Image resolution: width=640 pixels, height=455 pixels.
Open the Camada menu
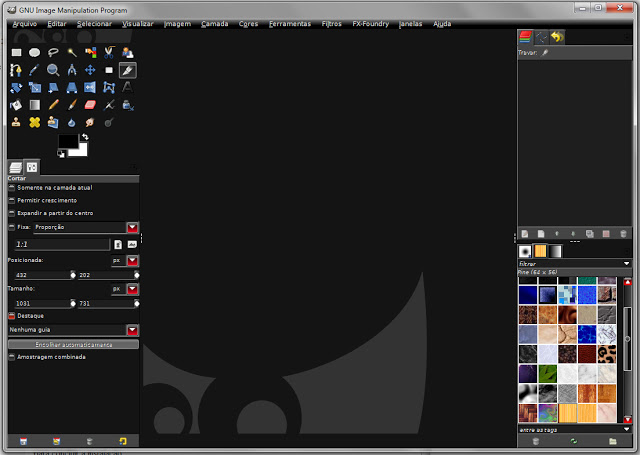click(x=214, y=23)
